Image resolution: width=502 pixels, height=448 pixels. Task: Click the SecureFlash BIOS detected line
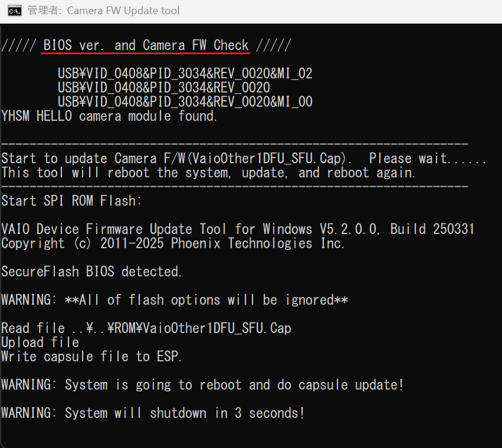pyautogui.click(x=91, y=271)
